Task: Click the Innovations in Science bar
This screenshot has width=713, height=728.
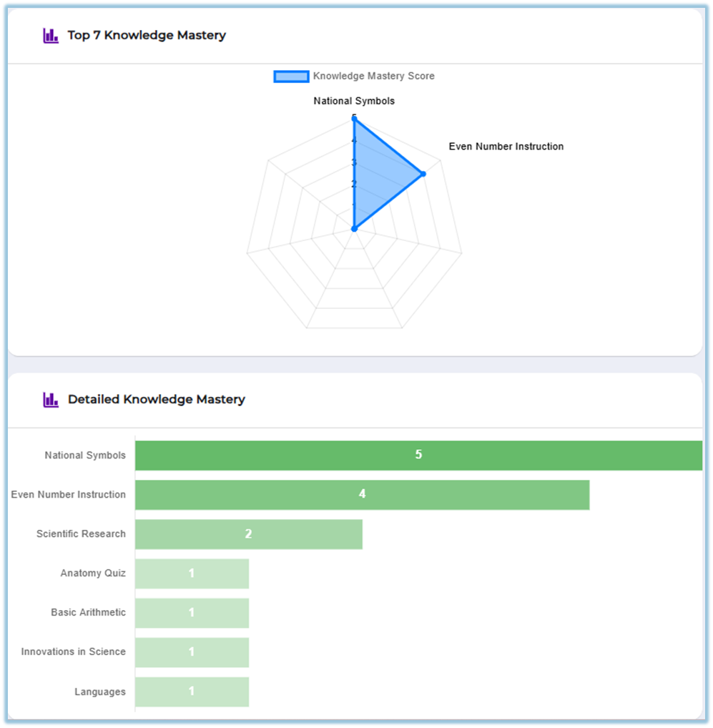Action: point(192,652)
